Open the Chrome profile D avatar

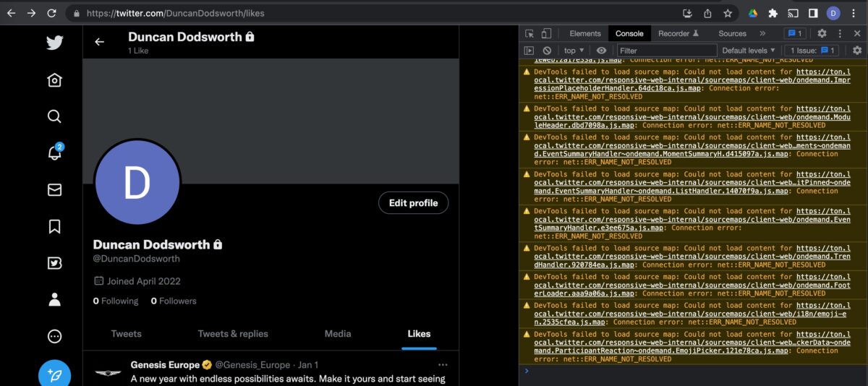(833, 13)
